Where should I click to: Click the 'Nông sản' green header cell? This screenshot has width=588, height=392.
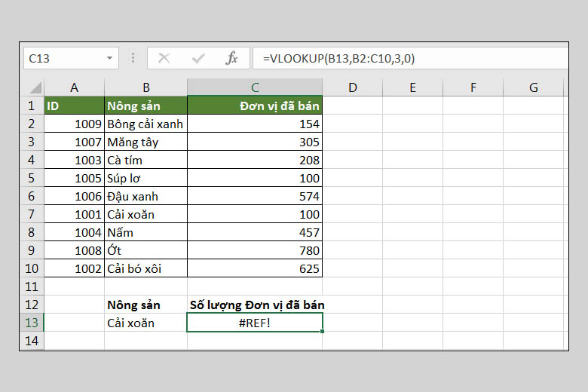146,106
